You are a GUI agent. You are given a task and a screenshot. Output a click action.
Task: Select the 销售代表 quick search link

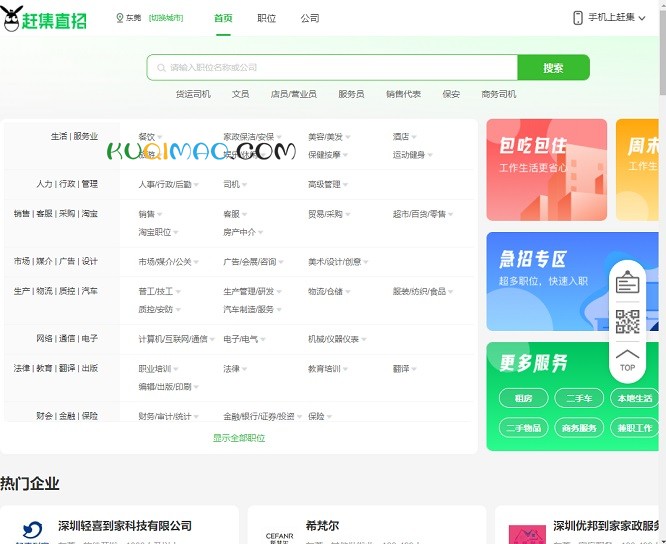tap(404, 94)
